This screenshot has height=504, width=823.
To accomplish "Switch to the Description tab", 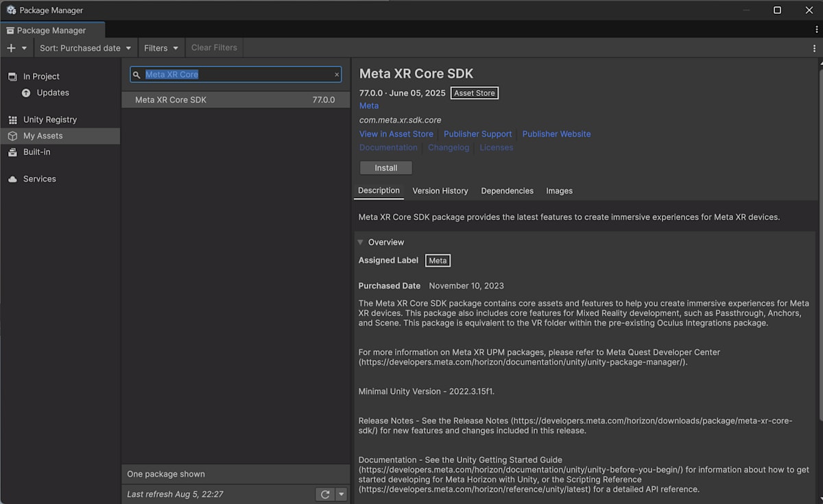I will click(379, 191).
